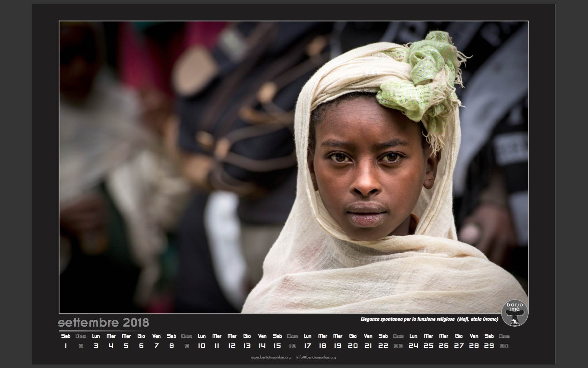This screenshot has height=368, width=588.
Task: Open the www.barjoimeonlus.org website link
Action: pos(270,357)
